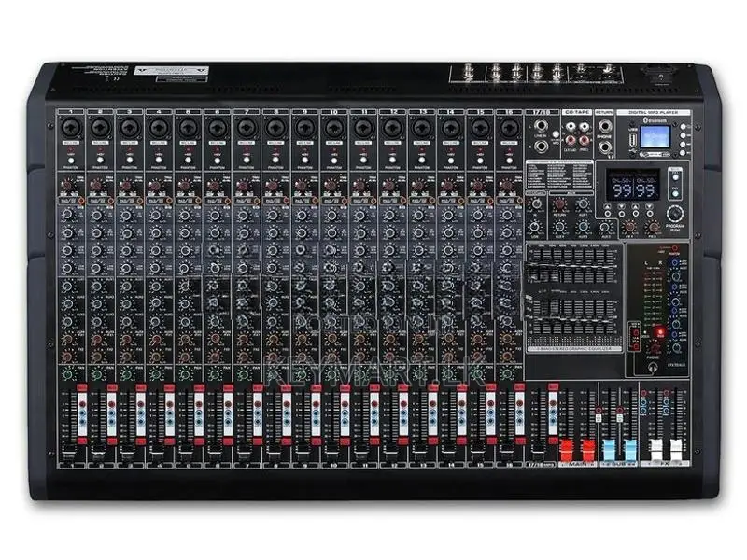Toggle the channel 16 phantom power button
Image resolution: width=747 pixels, height=560 pixels.
point(509,161)
